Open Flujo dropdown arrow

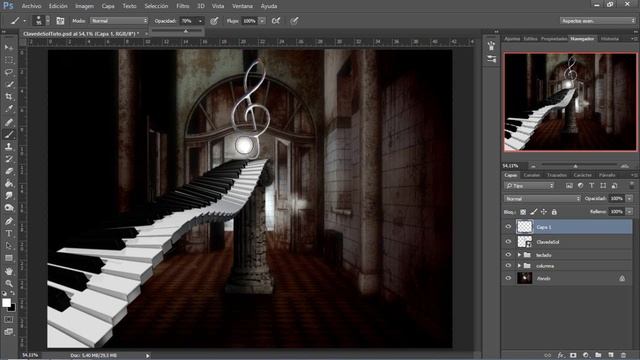coord(262,21)
